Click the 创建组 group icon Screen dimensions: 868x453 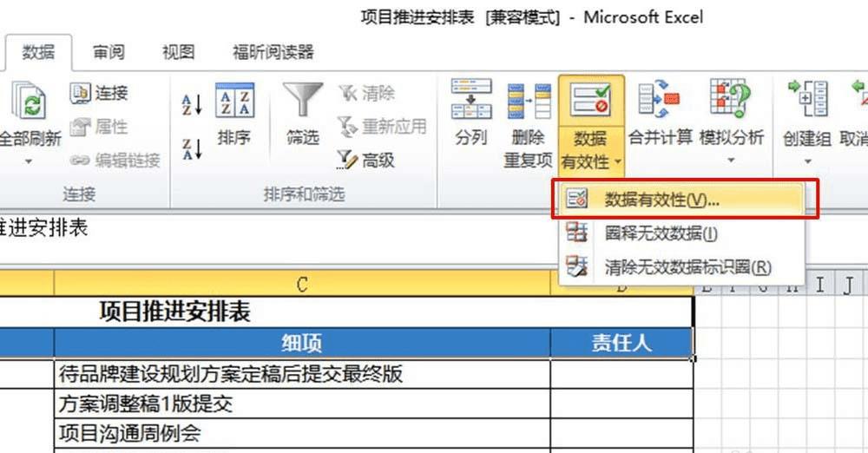(807, 100)
